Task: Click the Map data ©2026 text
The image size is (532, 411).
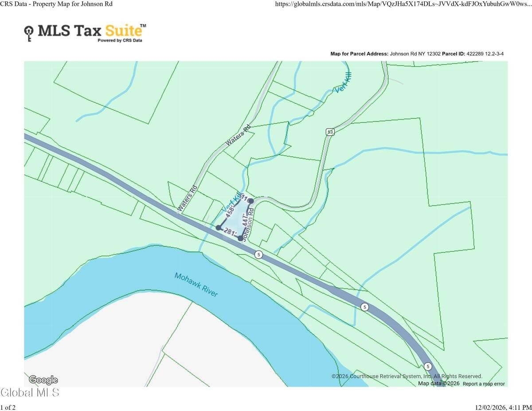Action: pos(438,384)
